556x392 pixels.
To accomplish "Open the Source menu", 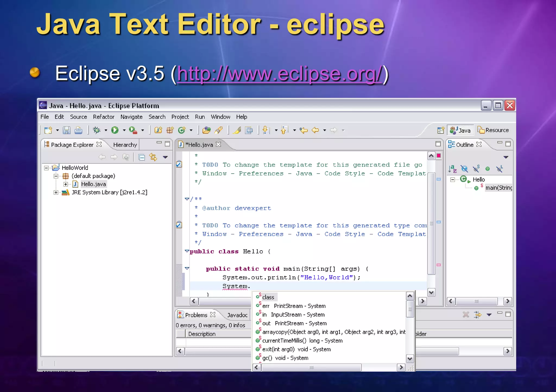I will point(78,117).
